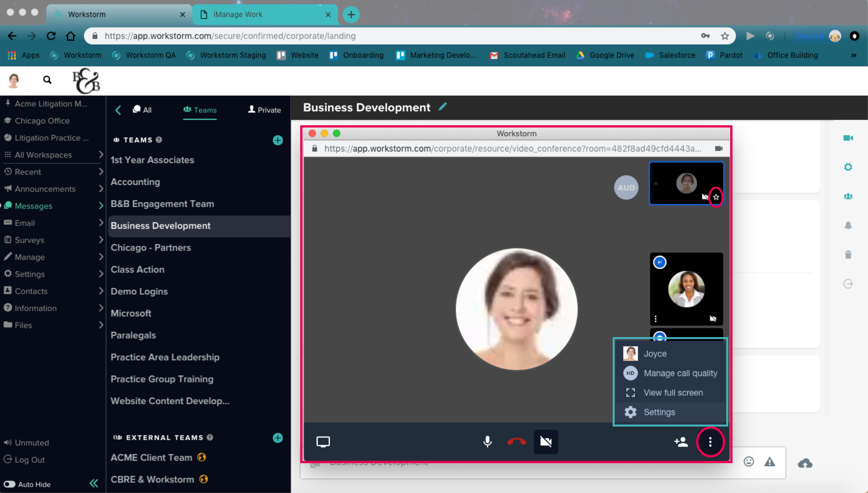Screen dimensions: 868x493
Task: Click the upload cloud icon
Action: 805,463
